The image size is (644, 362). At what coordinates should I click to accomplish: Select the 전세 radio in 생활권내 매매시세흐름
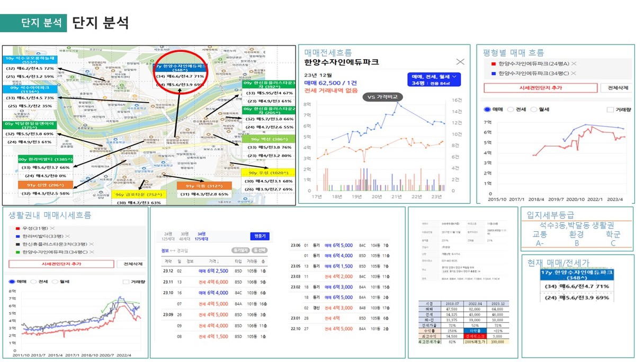34,282
